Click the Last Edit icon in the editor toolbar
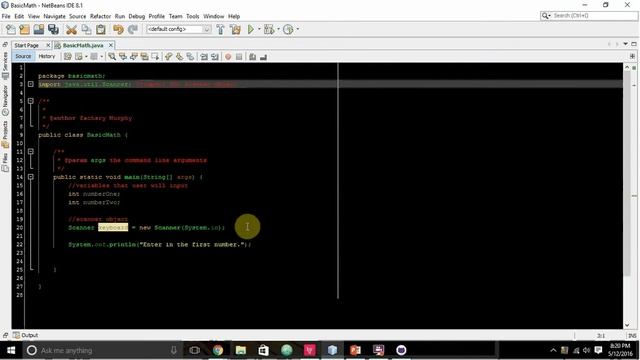The image size is (640, 360). (x=68, y=57)
